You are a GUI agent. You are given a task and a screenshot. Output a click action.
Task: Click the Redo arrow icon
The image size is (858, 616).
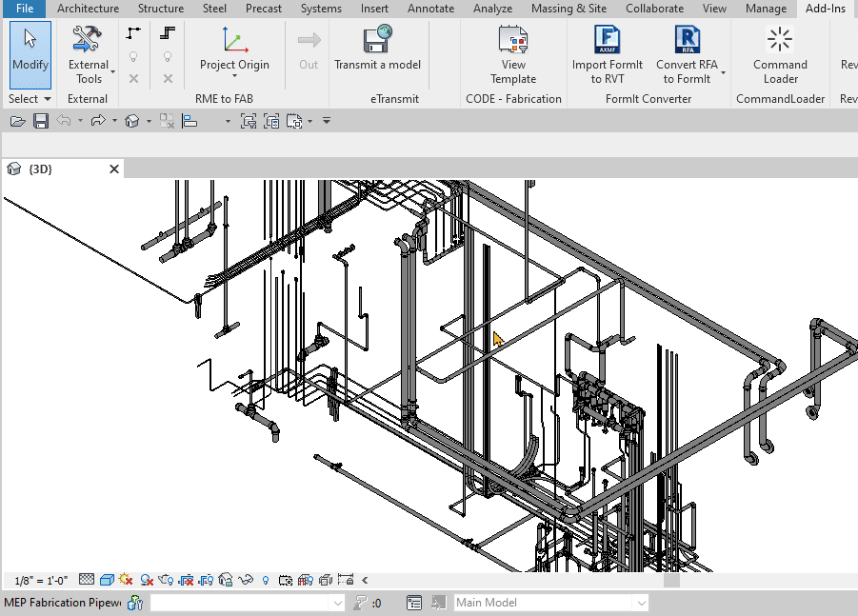[97, 121]
